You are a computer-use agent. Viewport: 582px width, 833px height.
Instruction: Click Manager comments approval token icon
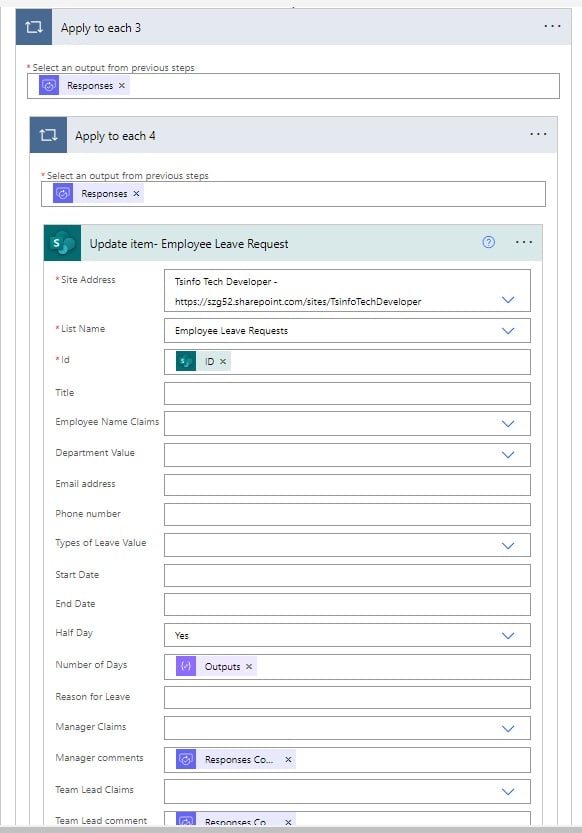coord(186,760)
